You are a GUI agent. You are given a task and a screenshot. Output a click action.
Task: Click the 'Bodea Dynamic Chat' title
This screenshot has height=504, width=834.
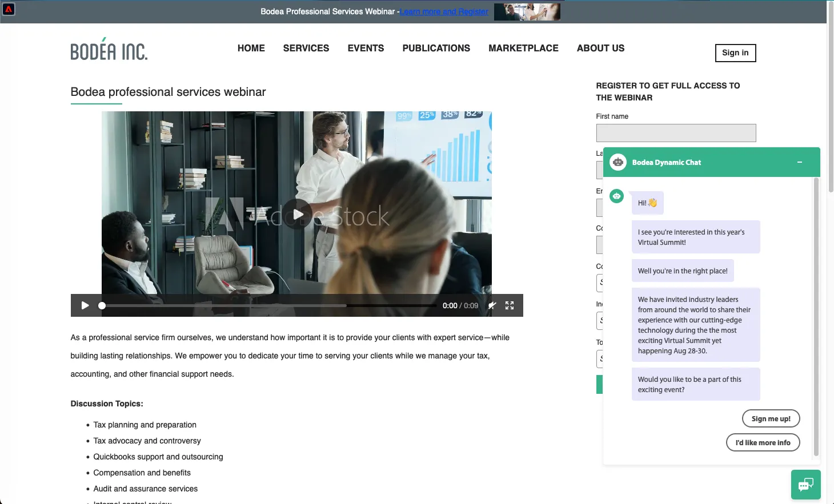pos(667,163)
